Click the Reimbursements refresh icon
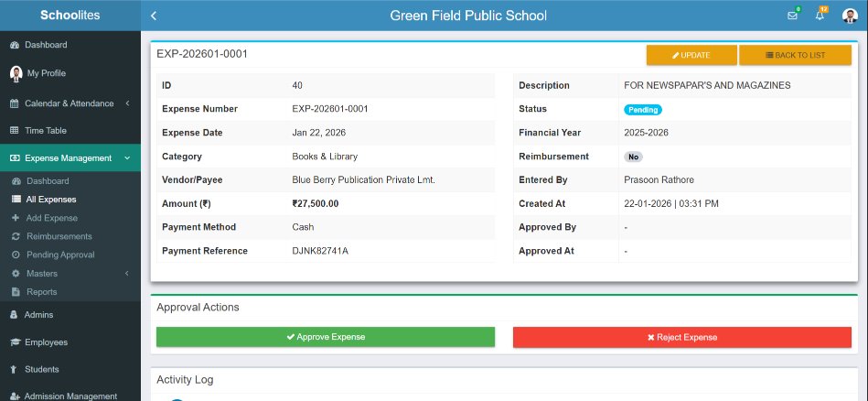Screen dimensions: 868x401 pos(16,236)
